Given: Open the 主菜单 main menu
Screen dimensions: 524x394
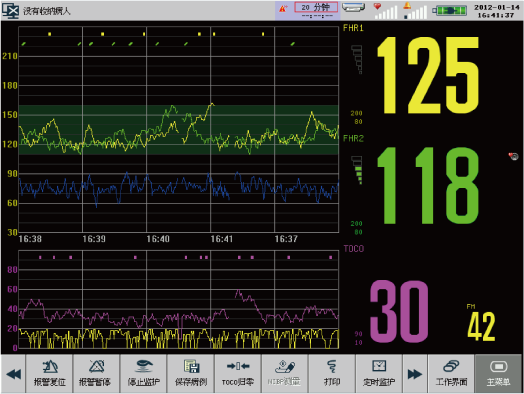Looking at the screenshot, I should [498, 373].
